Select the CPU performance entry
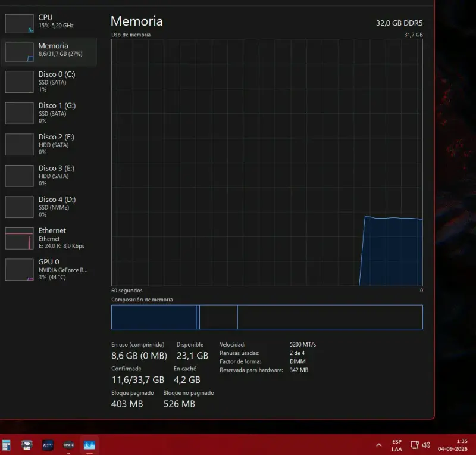Image resolution: width=476 pixels, height=455 pixels. click(x=49, y=24)
